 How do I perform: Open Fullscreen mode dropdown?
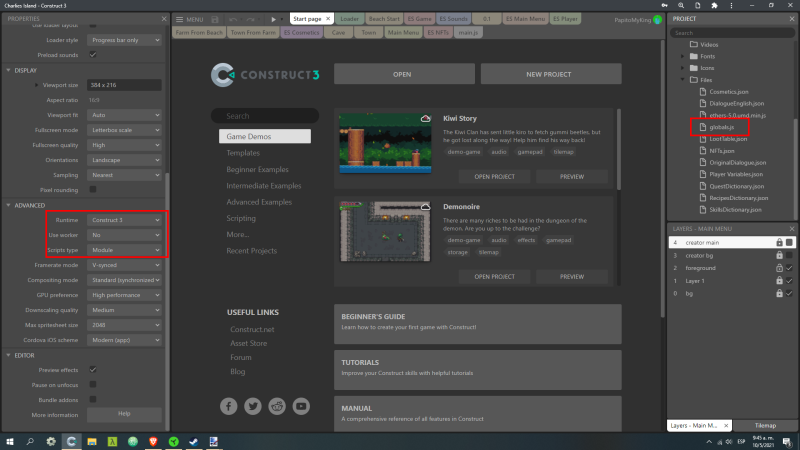pos(124,130)
